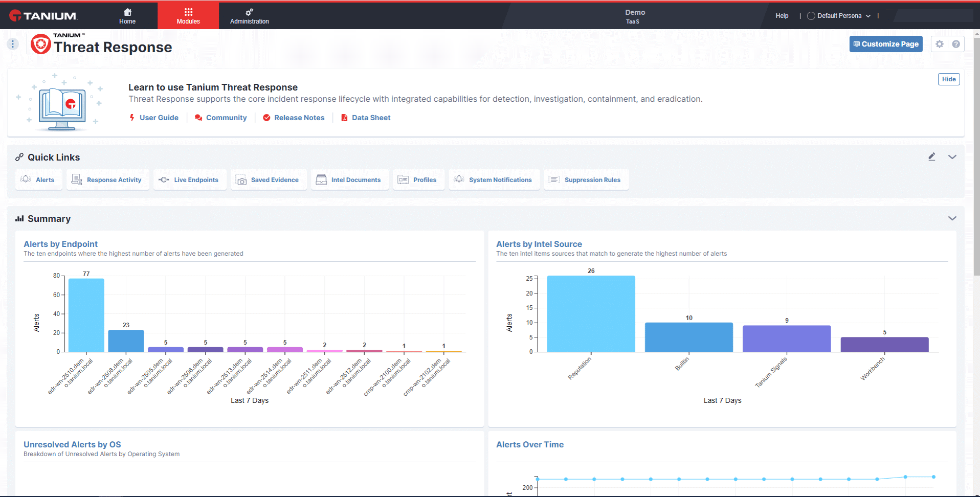
Task: Click the three-dot page menu icon
Action: click(13, 44)
